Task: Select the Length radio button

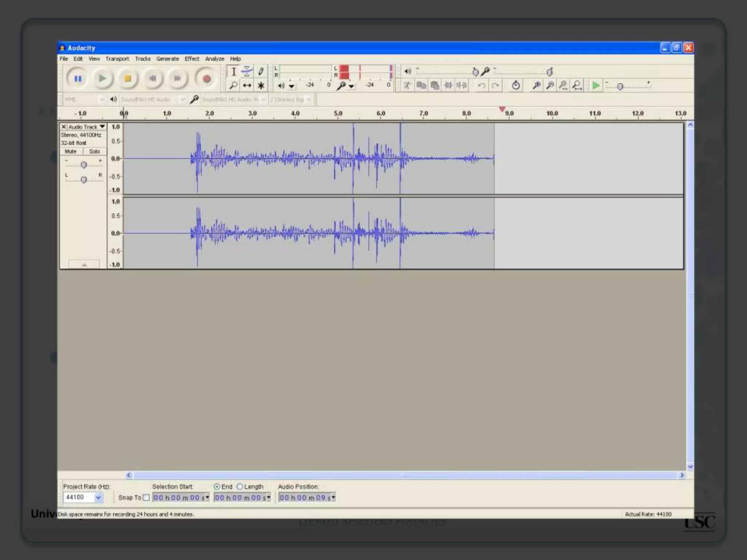Action: (240, 487)
